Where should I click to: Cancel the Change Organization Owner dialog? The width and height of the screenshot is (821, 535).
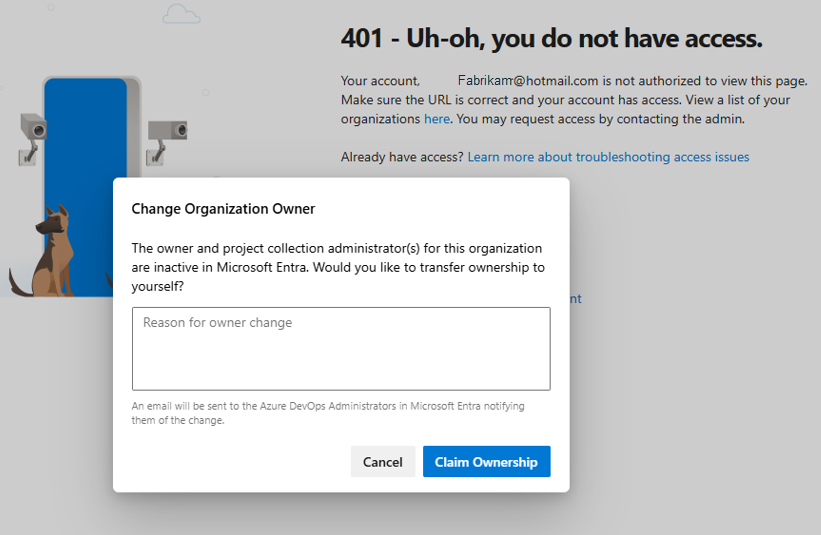click(x=383, y=461)
